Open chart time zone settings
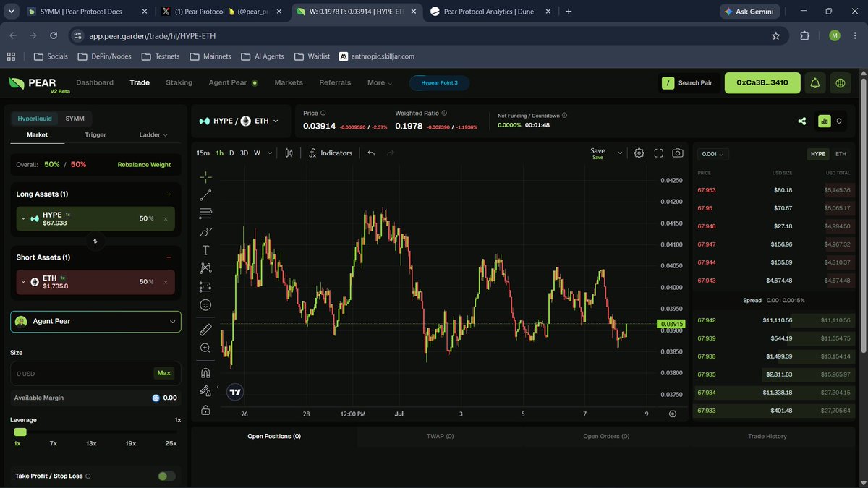868x488 pixels. 673,414
